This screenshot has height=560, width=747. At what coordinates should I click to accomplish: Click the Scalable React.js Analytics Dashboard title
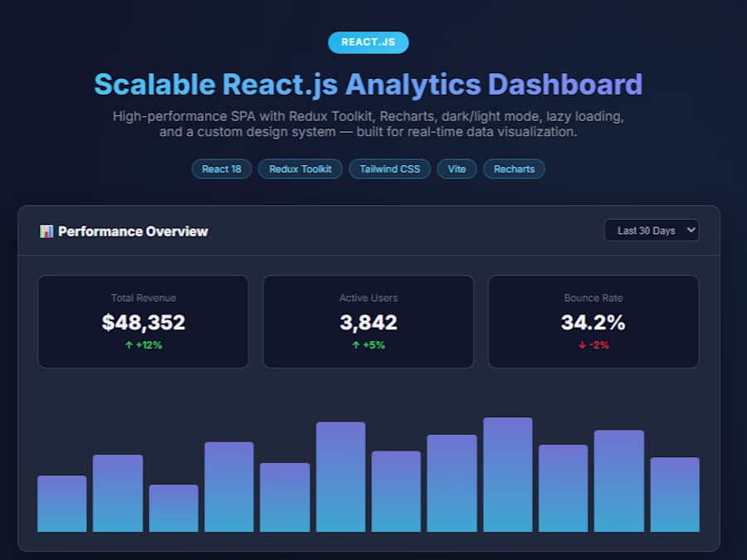coord(369,85)
